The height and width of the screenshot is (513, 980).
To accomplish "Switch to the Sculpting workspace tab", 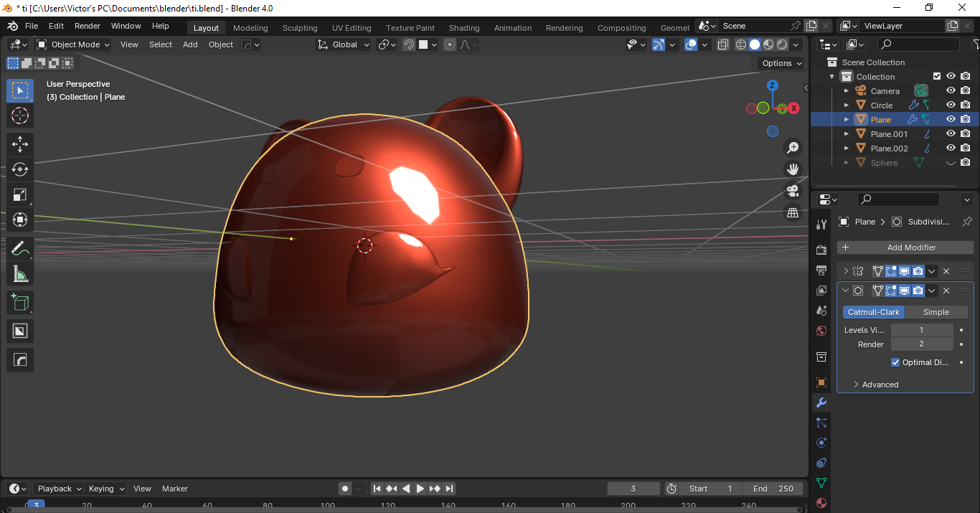I will pyautogui.click(x=300, y=28).
